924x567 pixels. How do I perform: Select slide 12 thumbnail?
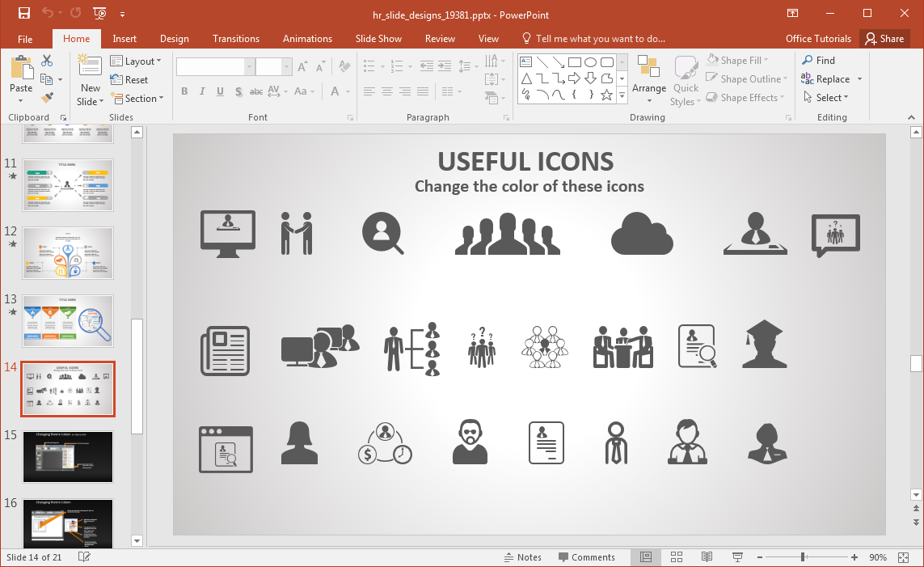(68, 253)
